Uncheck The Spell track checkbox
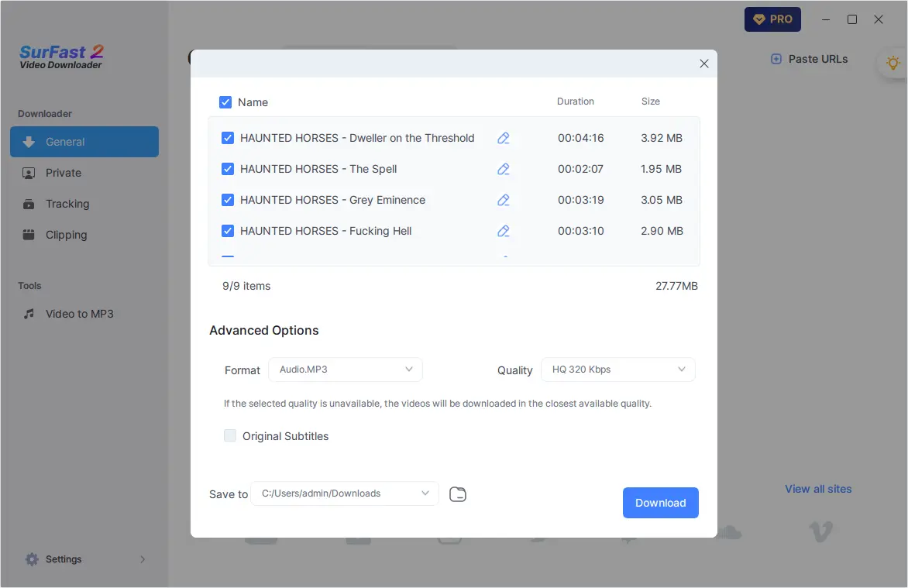Screen dimensions: 908x588 point(228,169)
